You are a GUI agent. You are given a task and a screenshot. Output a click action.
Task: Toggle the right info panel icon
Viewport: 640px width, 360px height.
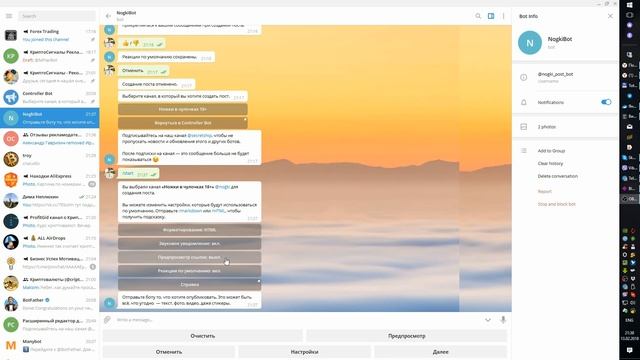(491, 16)
